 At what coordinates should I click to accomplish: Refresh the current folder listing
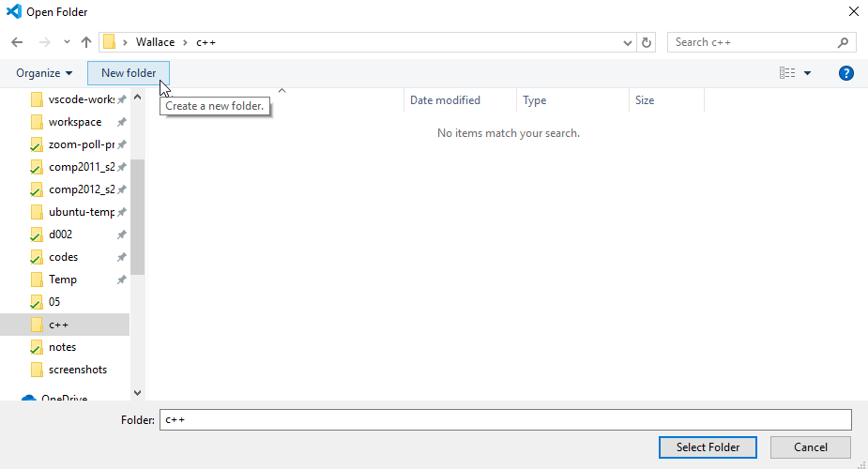646,42
